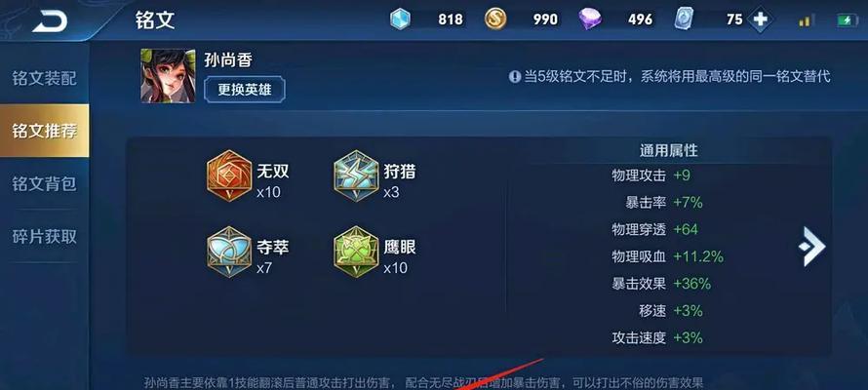The height and width of the screenshot is (390, 868).
Task: Tap the blue diamond currency icon
Action: [x=400, y=19]
